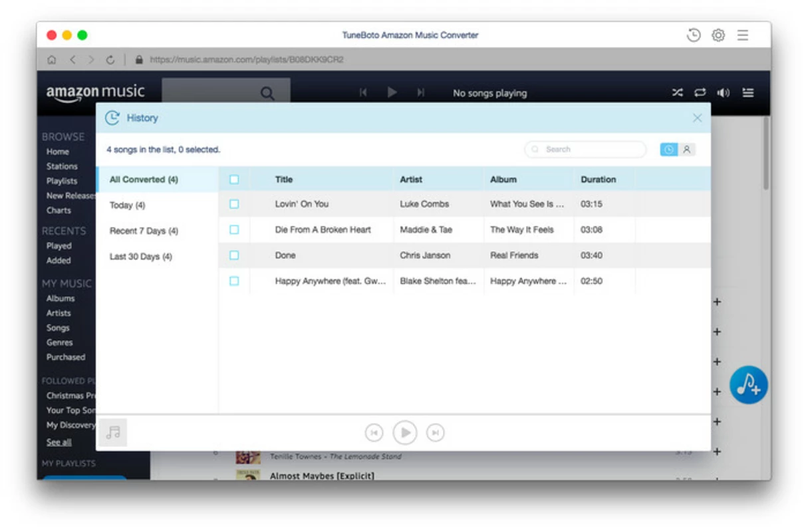
Task: Navigate back with the left arrow
Action: click(x=72, y=60)
